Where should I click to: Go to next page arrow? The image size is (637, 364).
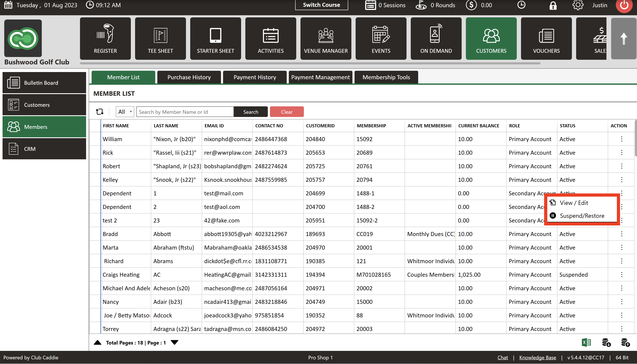click(x=174, y=343)
